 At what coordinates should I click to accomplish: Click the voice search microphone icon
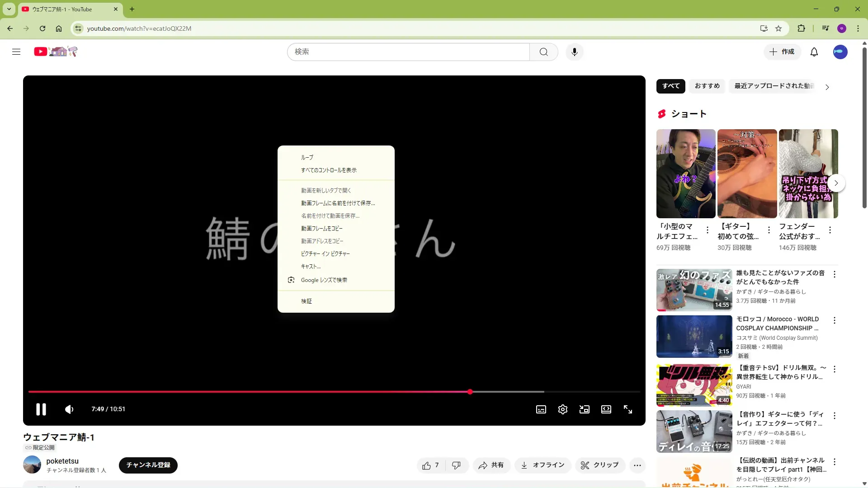pos(575,52)
